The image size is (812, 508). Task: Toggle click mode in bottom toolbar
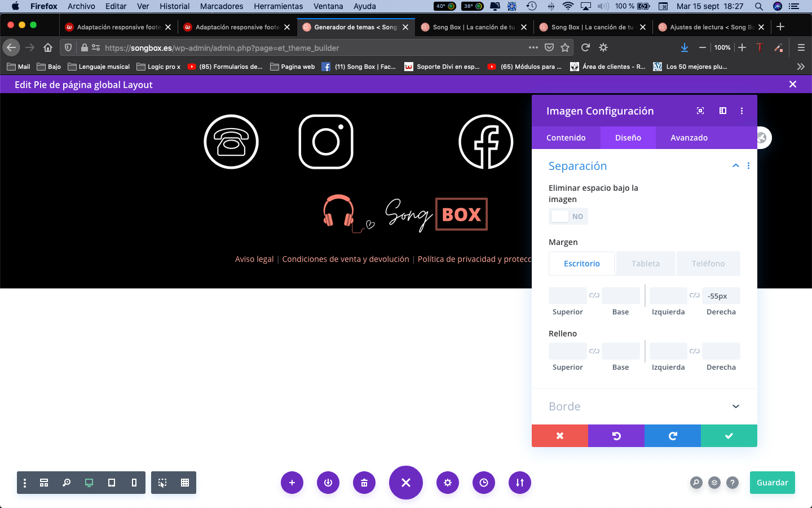[x=162, y=483]
